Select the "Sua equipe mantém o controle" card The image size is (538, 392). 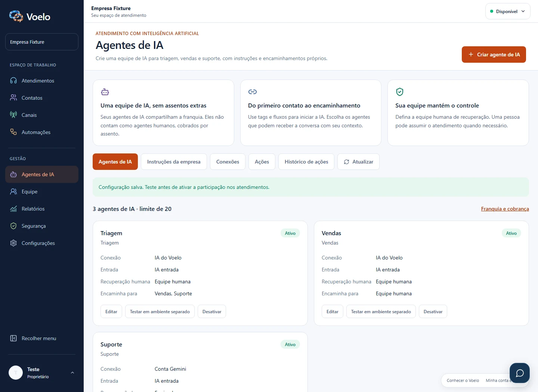[458, 112]
